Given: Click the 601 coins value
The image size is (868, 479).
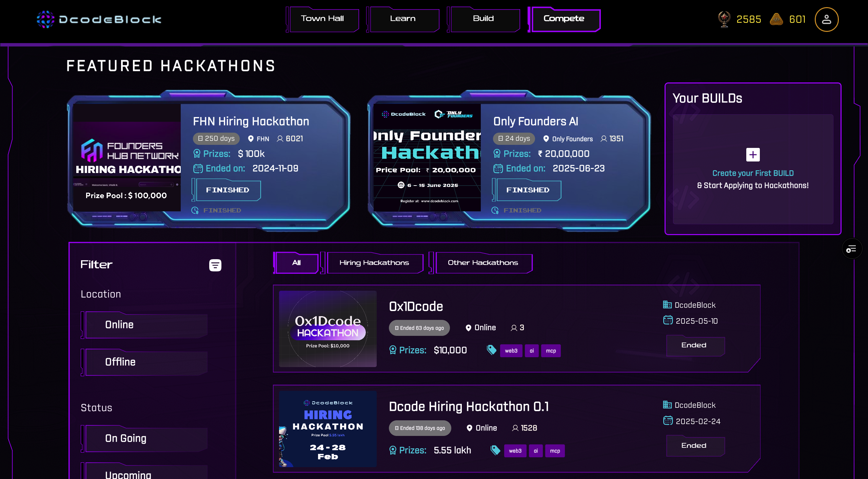Looking at the screenshot, I should 797,19.
